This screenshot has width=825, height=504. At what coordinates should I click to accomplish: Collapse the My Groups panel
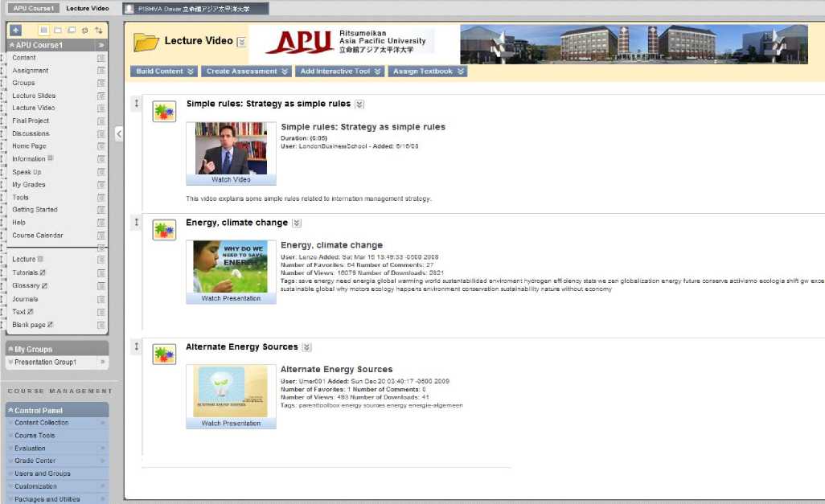pyautogui.click(x=10, y=349)
